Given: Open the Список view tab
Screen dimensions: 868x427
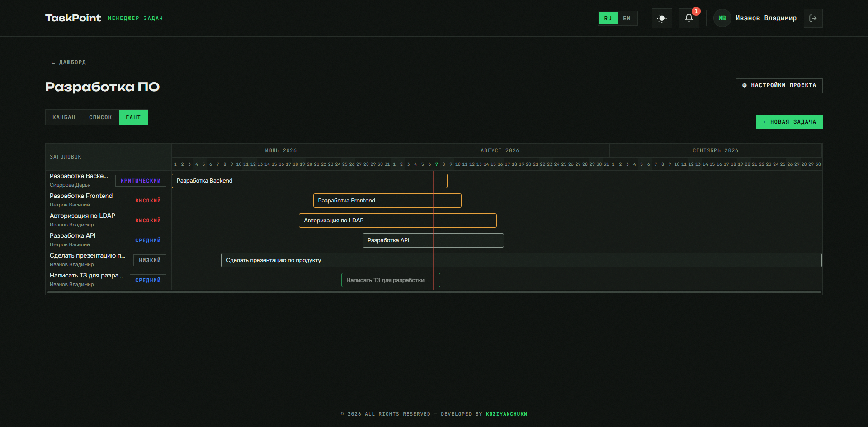Looking at the screenshot, I should click(x=100, y=117).
